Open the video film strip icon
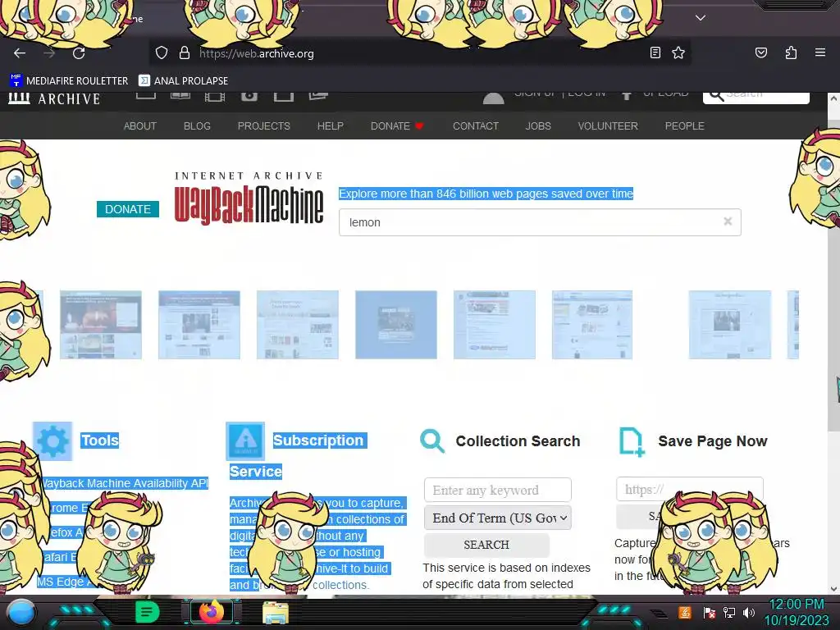This screenshot has height=630, width=840. 214,97
